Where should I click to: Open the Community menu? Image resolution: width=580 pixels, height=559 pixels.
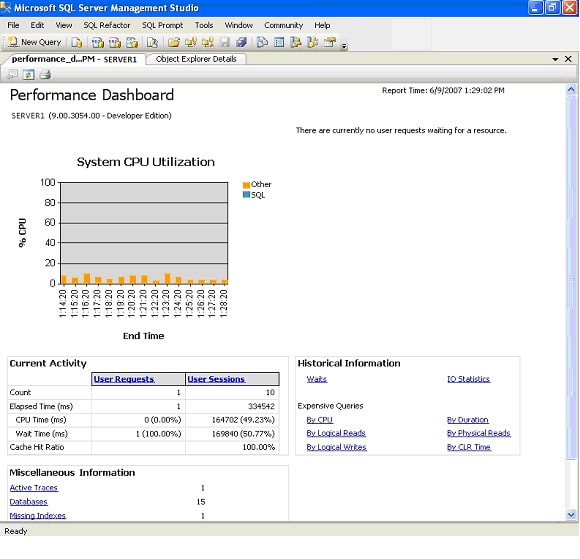283,25
